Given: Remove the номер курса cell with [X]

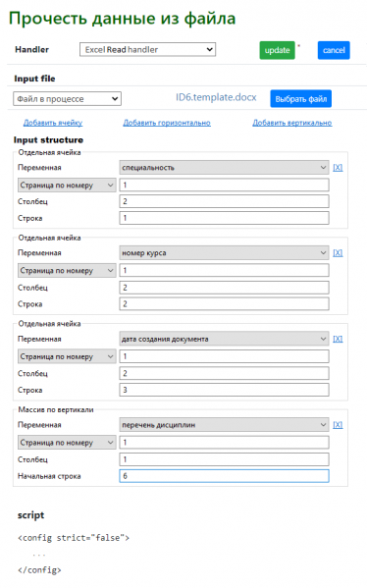Looking at the screenshot, I should [338, 253].
